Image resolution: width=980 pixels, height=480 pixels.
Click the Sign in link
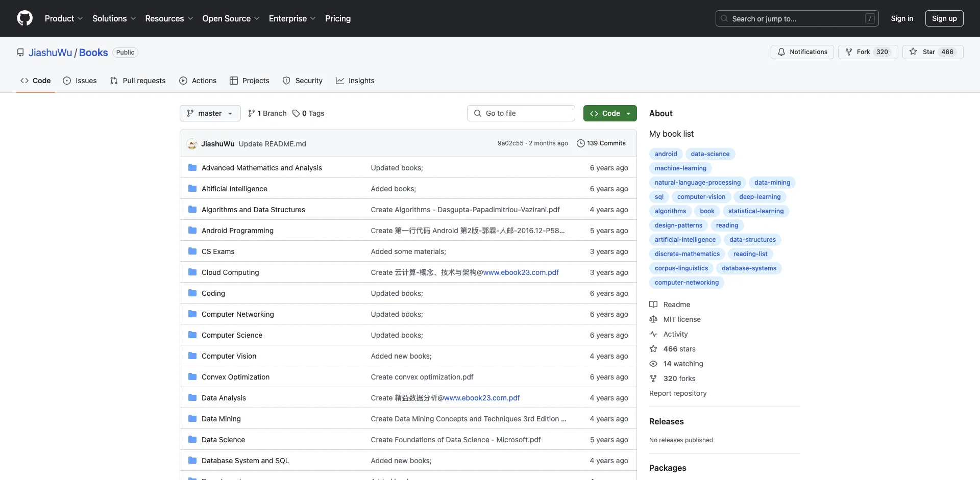coord(902,18)
